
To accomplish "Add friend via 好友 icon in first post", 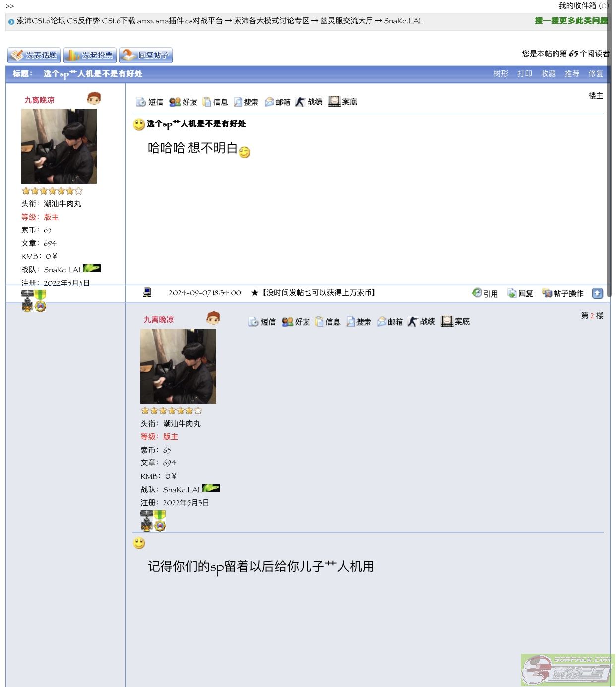I will tap(183, 102).
